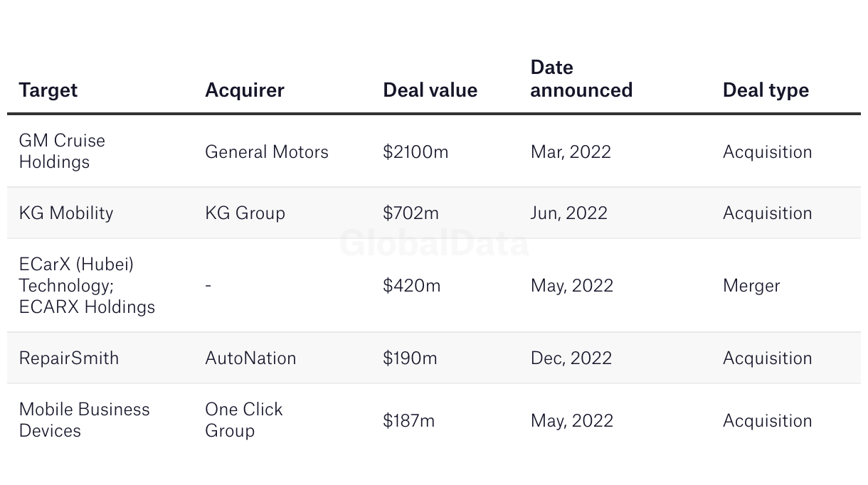Click the Target column header
Screen dimensions: 868x485
tap(48, 90)
